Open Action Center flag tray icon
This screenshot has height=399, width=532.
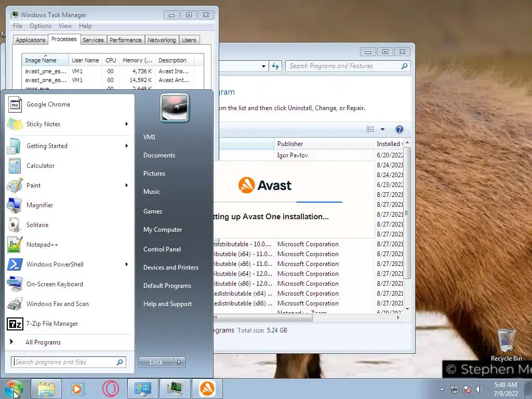click(467, 389)
